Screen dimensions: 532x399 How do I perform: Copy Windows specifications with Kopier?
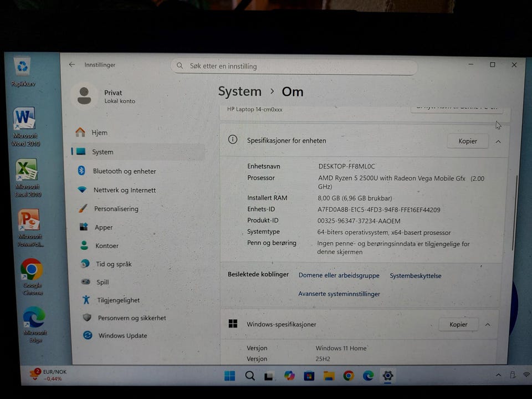coord(458,324)
